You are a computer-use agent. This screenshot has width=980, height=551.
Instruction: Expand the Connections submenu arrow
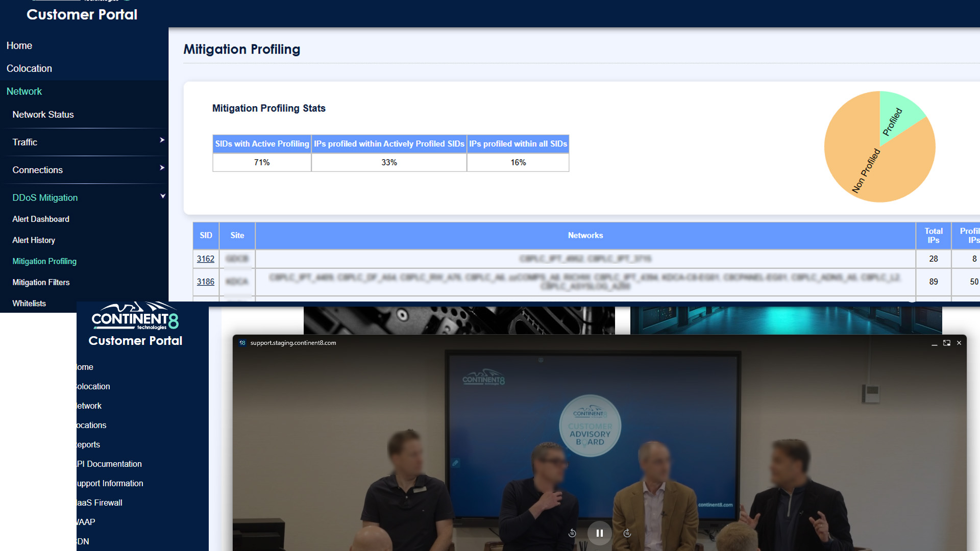point(162,168)
